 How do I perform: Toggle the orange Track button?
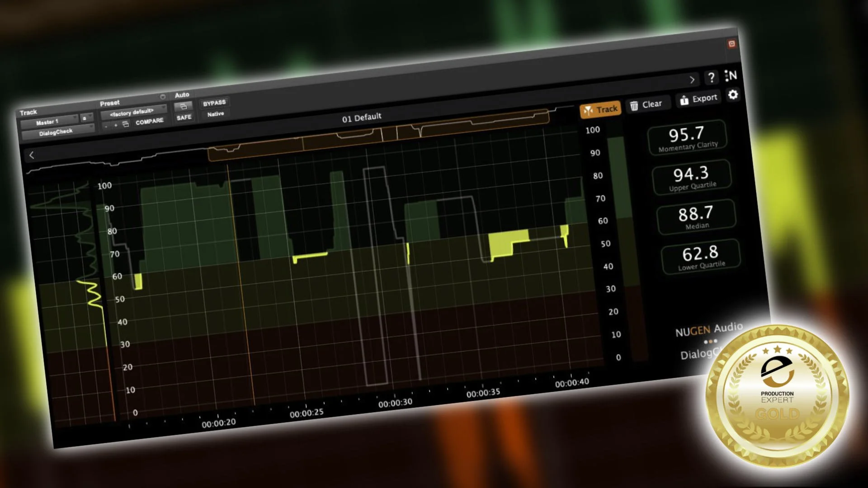[x=600, y=109]
